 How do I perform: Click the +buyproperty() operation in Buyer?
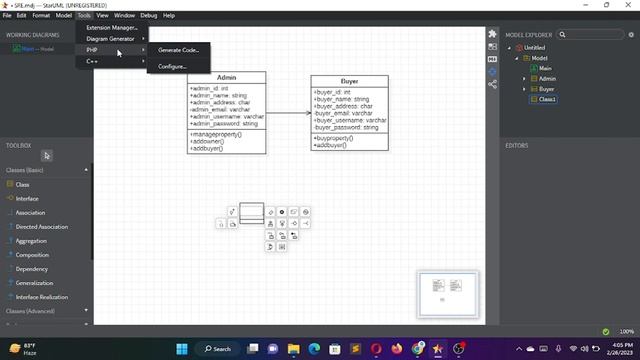333,138
